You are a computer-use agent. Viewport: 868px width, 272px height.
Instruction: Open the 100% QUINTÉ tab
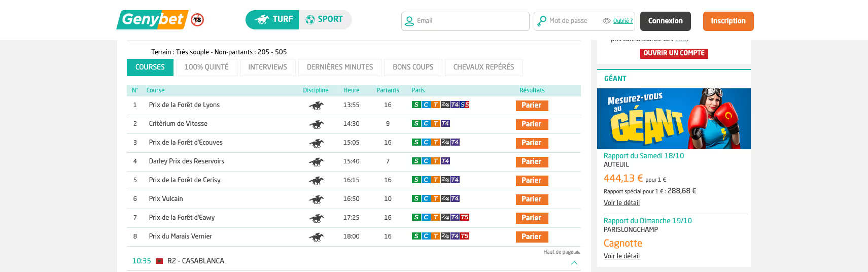coord(206,67)
